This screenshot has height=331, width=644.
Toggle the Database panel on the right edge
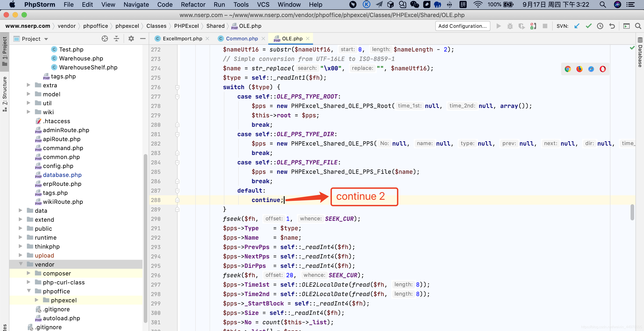pos(640,55)
